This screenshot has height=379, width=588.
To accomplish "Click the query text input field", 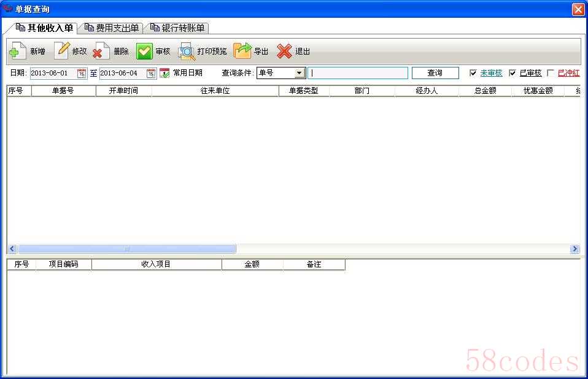I will [x=357, y=73].
